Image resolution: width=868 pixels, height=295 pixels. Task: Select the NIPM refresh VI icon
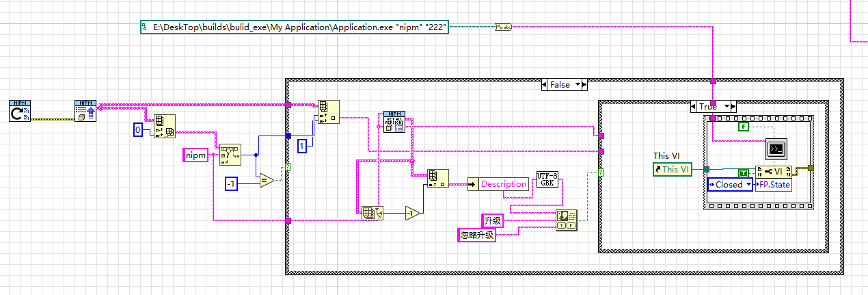click(21, 111)
